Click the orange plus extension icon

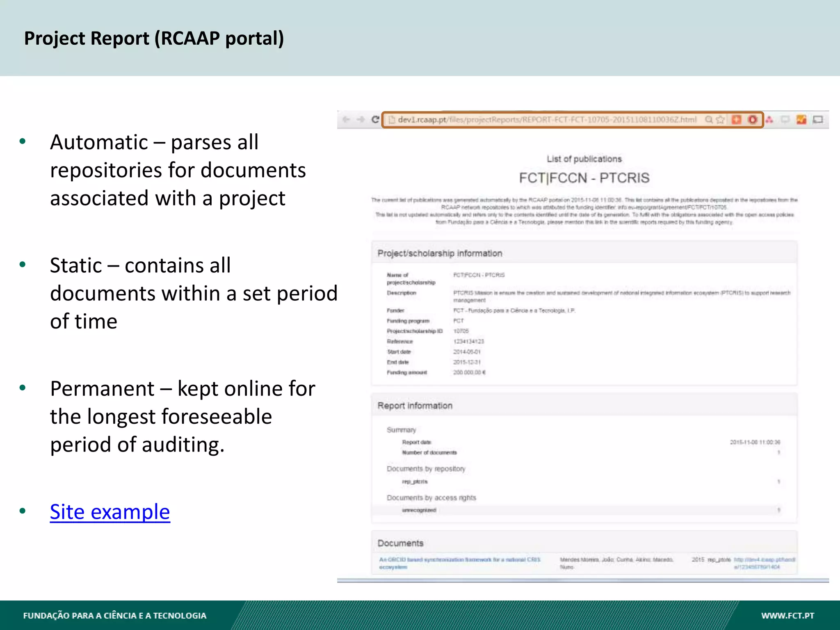pos(737,119)
